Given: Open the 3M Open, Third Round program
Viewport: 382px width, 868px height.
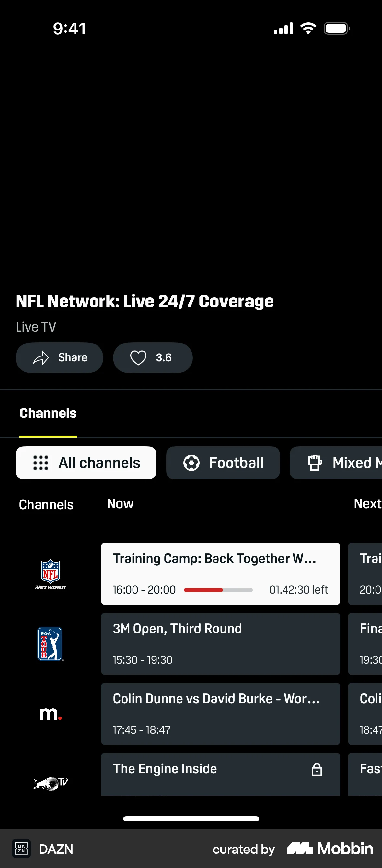Looking at the screenshot, I should point(220,644).
